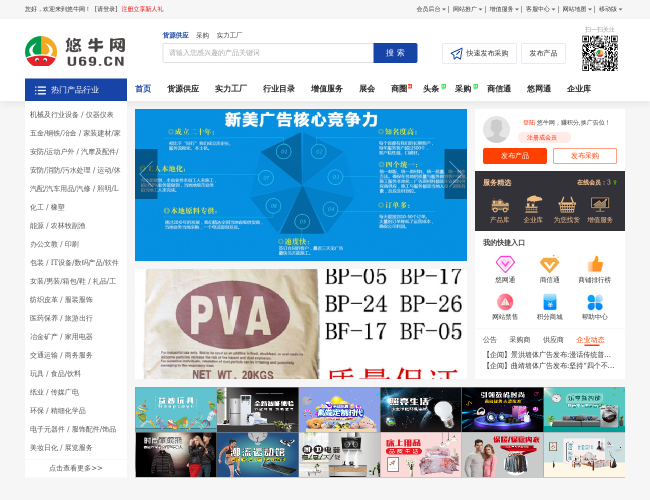Open 企业库 icon in 服务精选
Screen dimensions: 650x500
pyautogui.click(x=533, y=204)
